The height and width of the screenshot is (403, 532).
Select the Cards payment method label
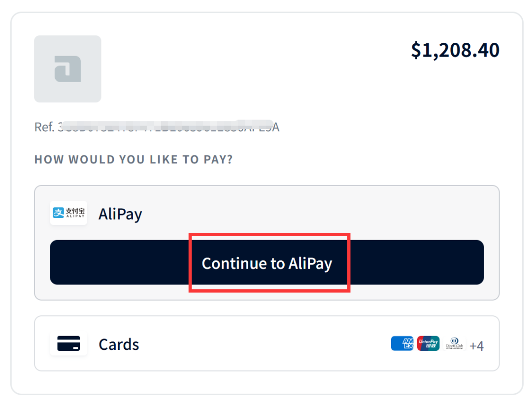[x=119, y=344]
